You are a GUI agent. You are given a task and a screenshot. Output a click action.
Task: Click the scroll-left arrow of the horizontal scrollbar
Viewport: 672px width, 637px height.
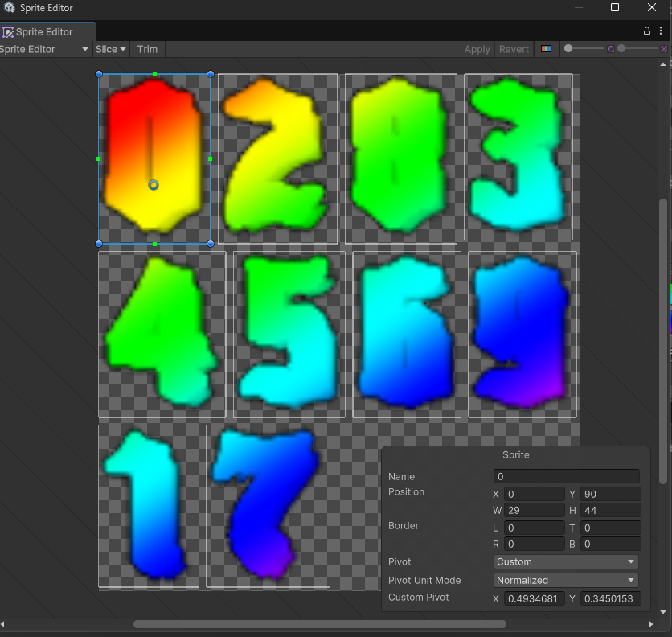[x=2, y=624]
